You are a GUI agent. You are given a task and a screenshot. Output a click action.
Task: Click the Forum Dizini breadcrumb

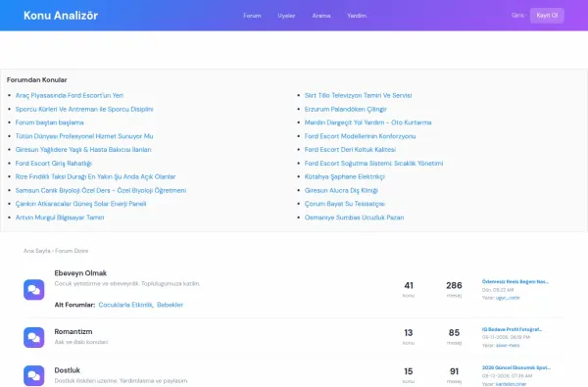tap(72, 251)
